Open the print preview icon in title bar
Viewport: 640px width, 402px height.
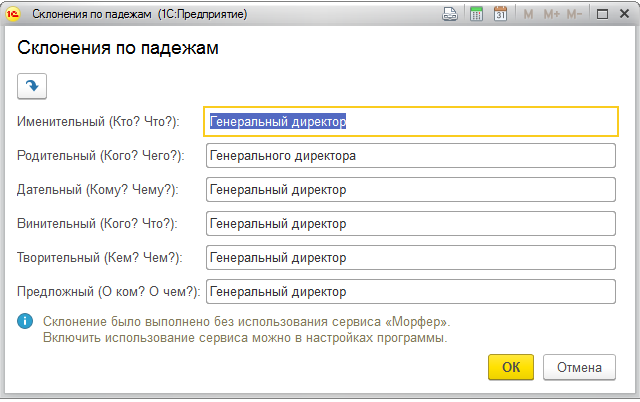[450, 14]
